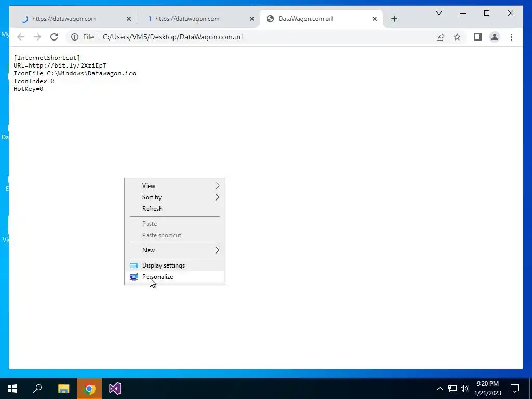Select the DataWagon.com.url tab

pyautogui.click(x=321, y=19)
